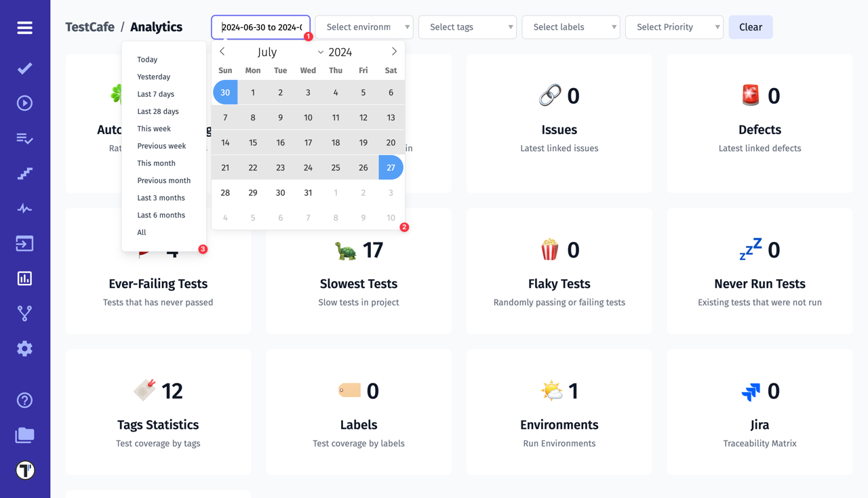Click the Clear filters button

(751, 27)
